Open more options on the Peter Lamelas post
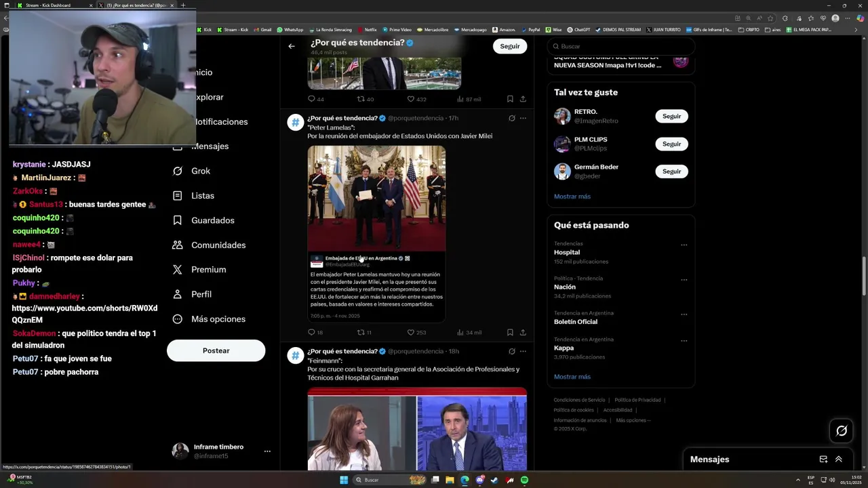This screenshot has height=488, width=868. (523, 118)
